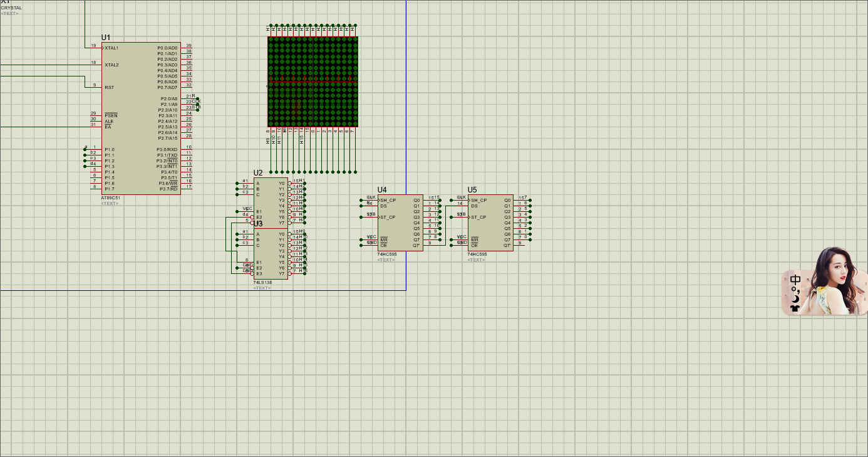Click the DS pin on U5
868x457 pixels.
click(x=474, y=206)
